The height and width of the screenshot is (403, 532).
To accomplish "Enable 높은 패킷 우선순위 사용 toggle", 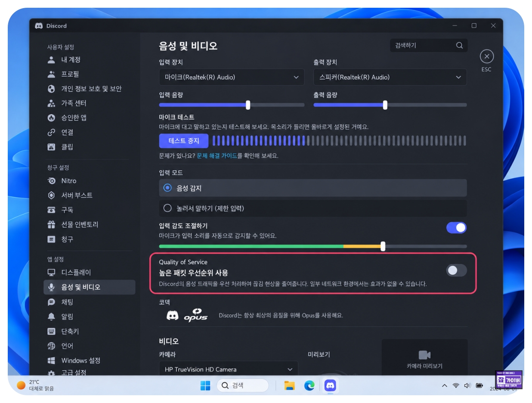I will coord(456,270).
